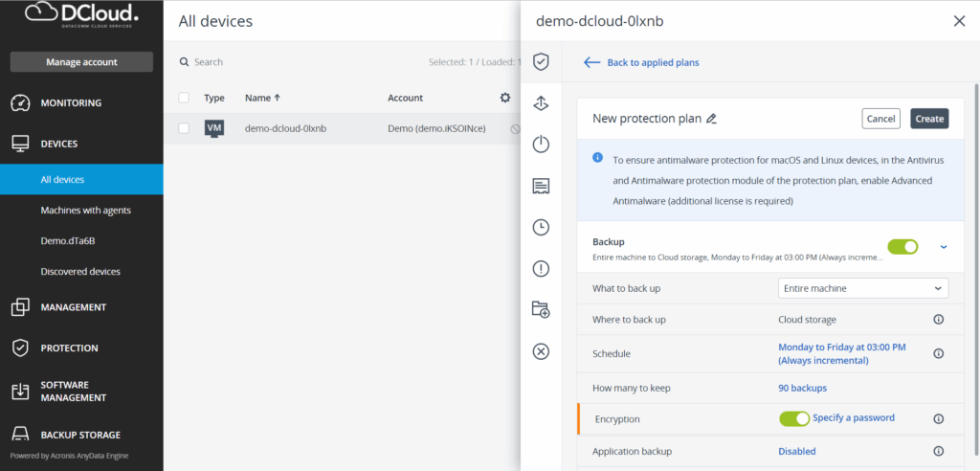980x471 pixels.
Task: Click the Create button
Action: coord(928,119)
